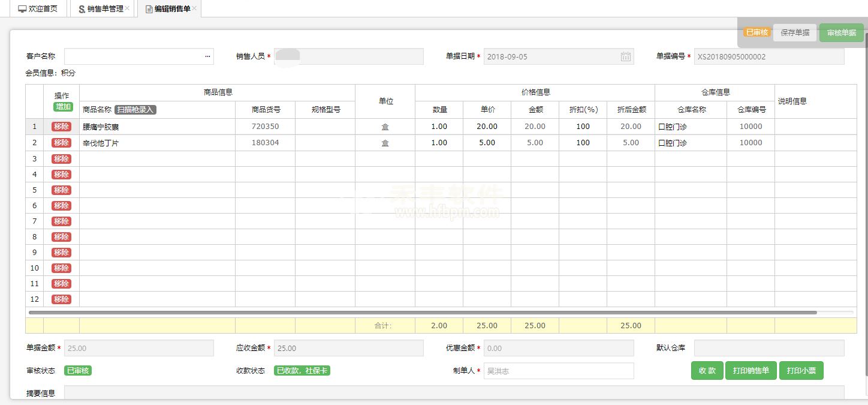Close the 销售单管理 tab
868x405 pixels.
coord(128,8)
